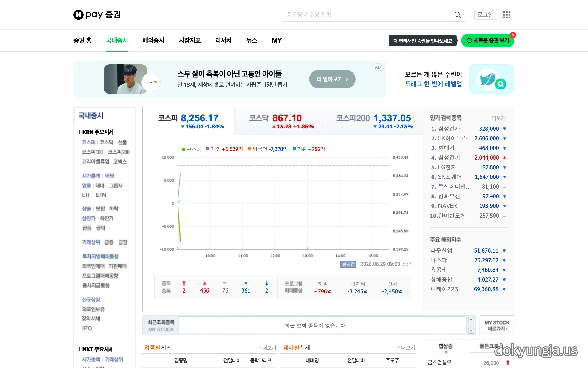Click ETF in the sidebar
This screenshot has height=368, width=588.
[87, 195]
